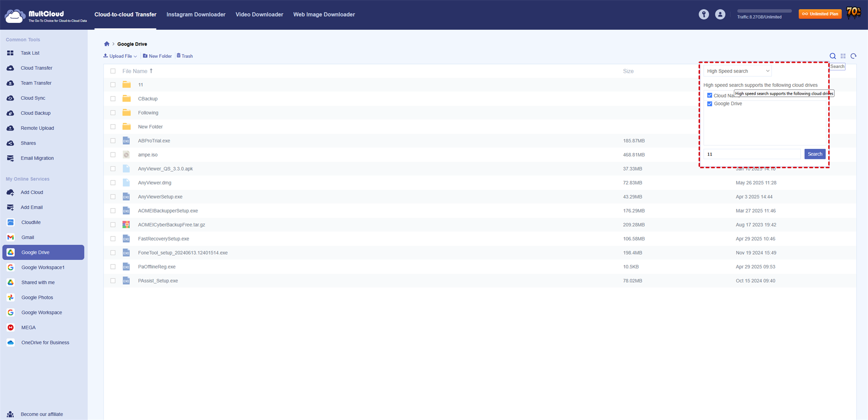Click FoneTool_setup_20240613.12401514.exe file name

click(x=183, y=253)
